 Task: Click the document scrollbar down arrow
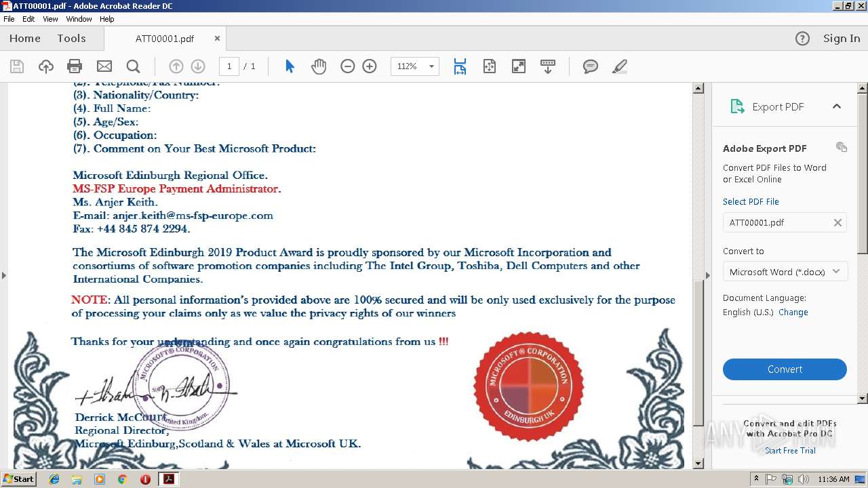[x=698, y=463]
